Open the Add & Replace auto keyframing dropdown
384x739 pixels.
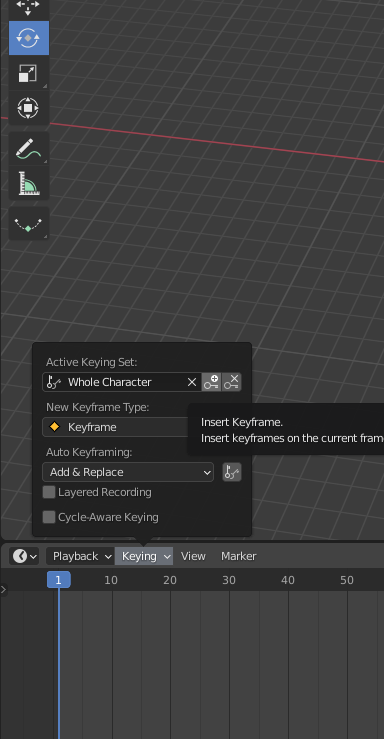click(128, 472)
